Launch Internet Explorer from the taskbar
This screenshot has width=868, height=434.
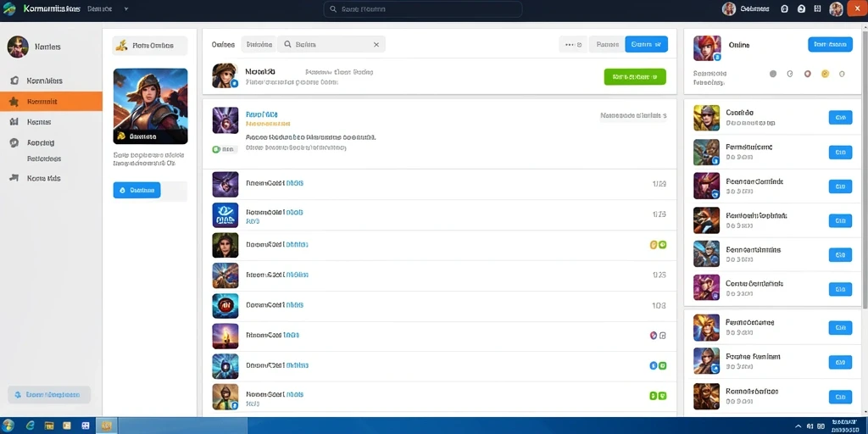click(30, 426)
